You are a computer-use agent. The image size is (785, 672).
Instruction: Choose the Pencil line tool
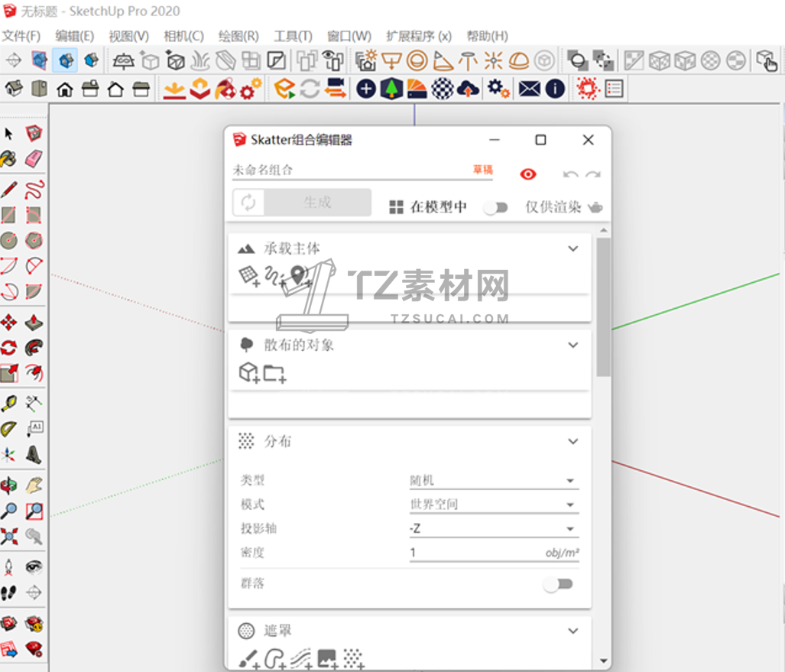coord(9,190)
